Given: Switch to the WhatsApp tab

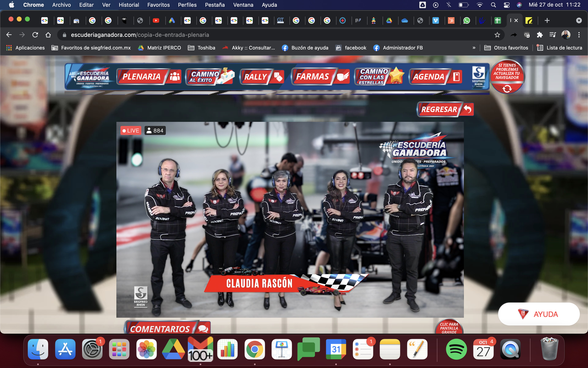Looking at the screenshot, I should click(467, 20).
